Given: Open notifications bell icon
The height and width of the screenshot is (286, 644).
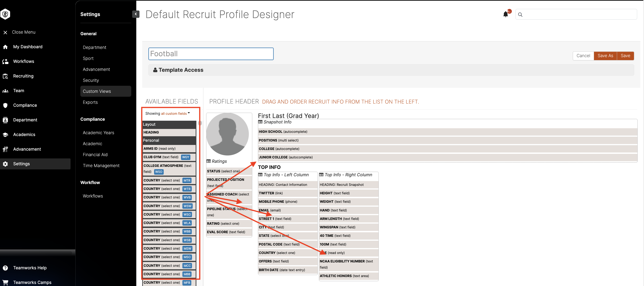Looking at the screenshot, I should pos(505,14).
